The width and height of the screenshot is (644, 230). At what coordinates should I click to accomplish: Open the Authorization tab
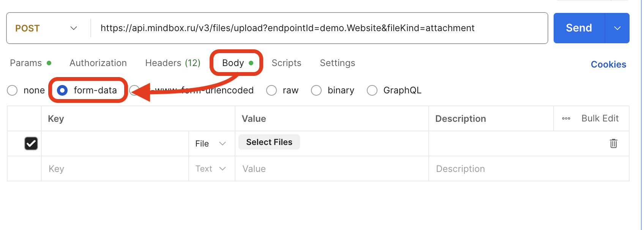pos(98,63)
